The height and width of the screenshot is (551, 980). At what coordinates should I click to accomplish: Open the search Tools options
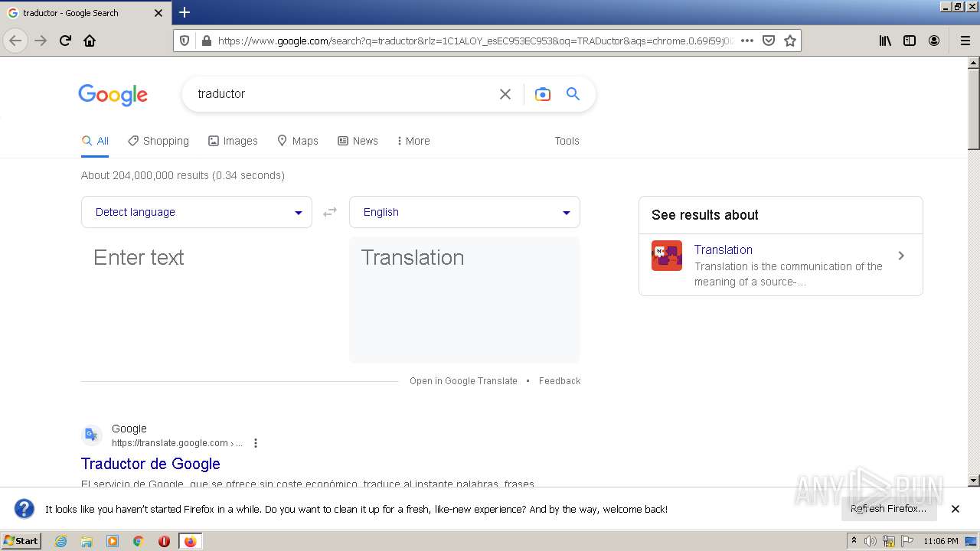[x=567, y=141]
